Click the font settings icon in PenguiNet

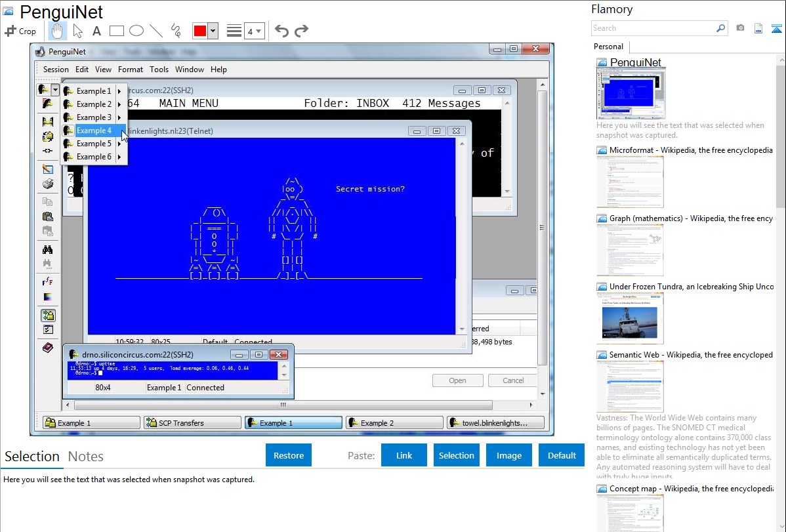(x=48, y=281)
